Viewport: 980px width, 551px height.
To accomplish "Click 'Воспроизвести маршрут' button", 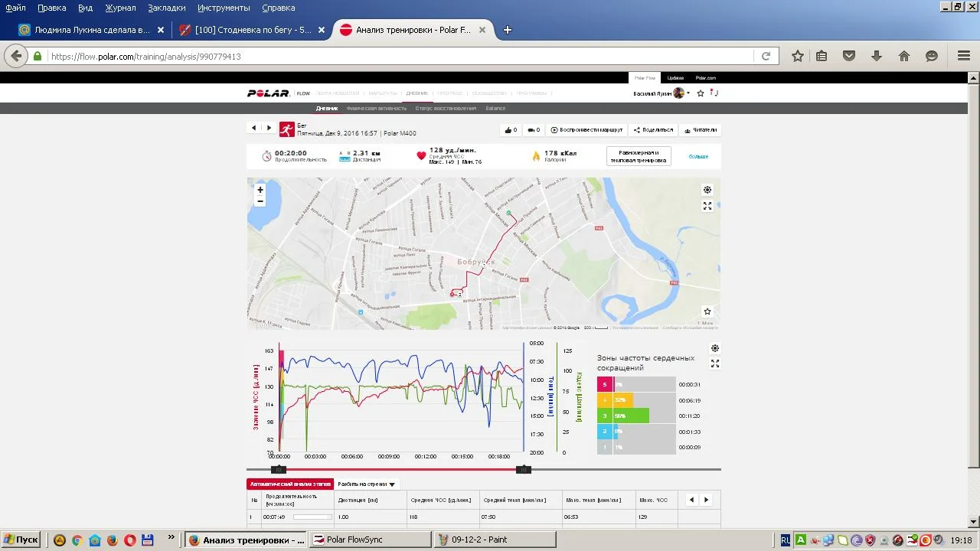I will coord(587,130).
